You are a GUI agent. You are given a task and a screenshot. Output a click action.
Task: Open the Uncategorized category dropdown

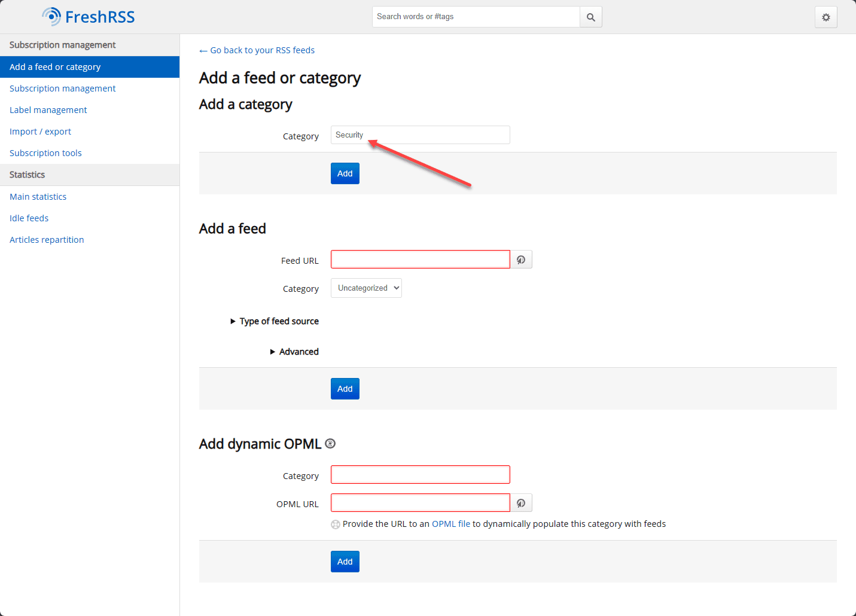(366, 288)
